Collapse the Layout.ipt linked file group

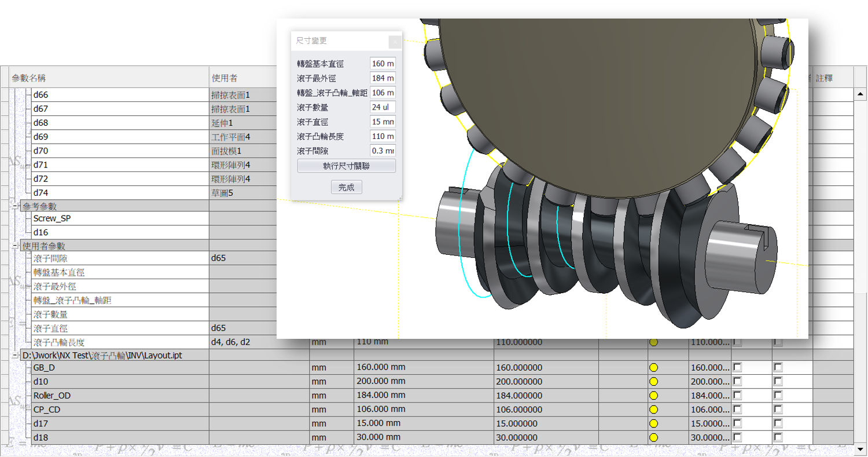pos(15,355)
